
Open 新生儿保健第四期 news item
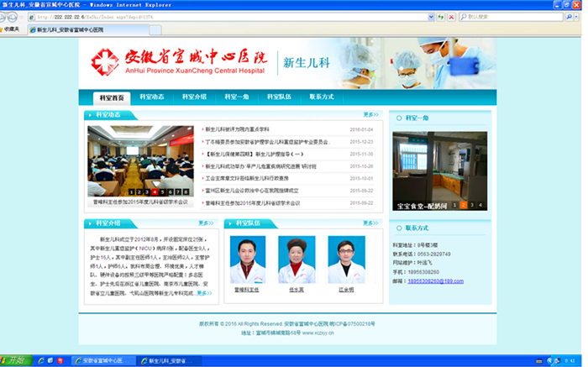point(255,154)
